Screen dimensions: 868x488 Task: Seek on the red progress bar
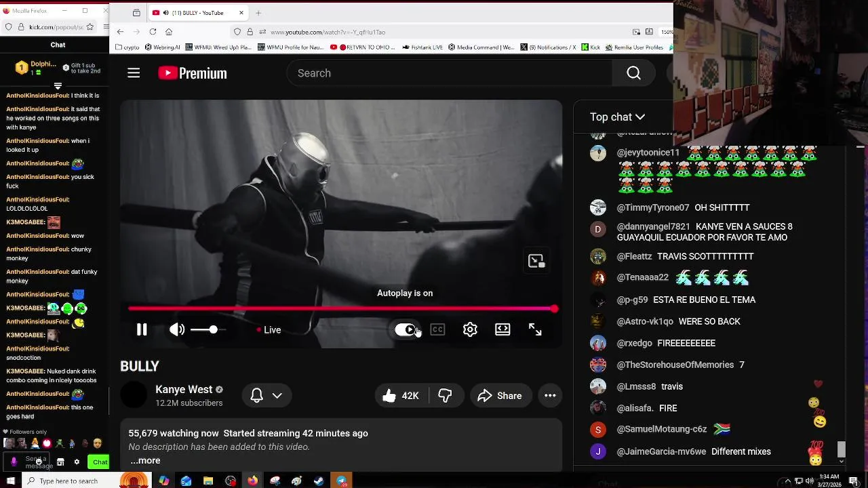[x=342, y=308]
